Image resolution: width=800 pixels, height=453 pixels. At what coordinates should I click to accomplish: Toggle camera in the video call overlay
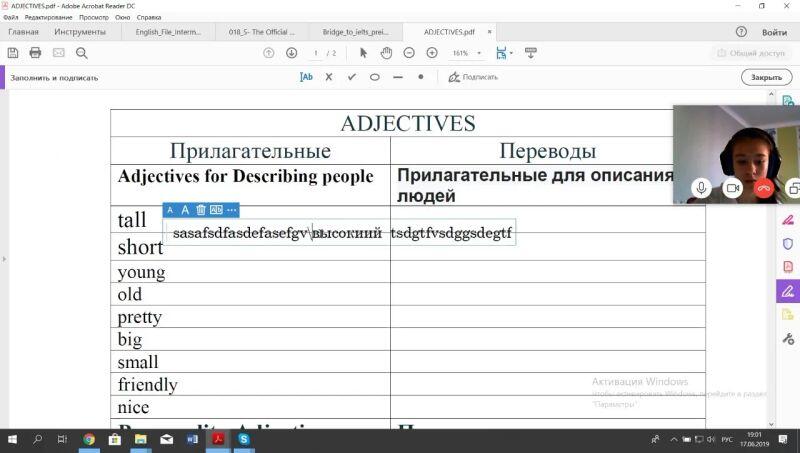732,188
